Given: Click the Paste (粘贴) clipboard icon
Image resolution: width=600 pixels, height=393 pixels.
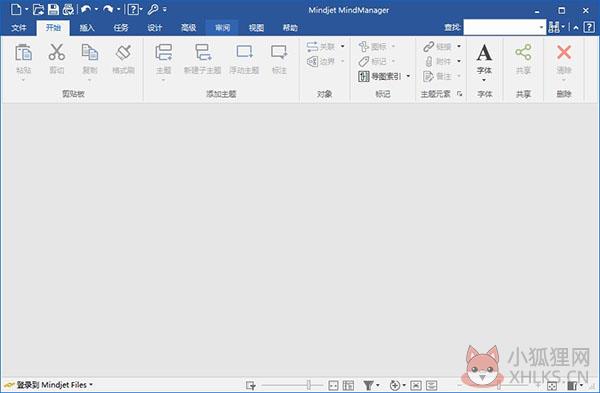Looking at the screenshot, I should (23, 53).
